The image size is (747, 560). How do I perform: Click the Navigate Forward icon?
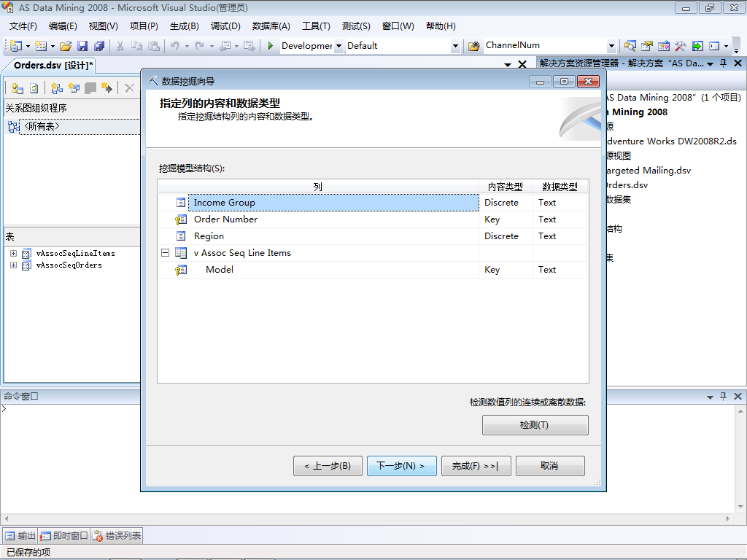pyautogui.click(x=249, y=46)
